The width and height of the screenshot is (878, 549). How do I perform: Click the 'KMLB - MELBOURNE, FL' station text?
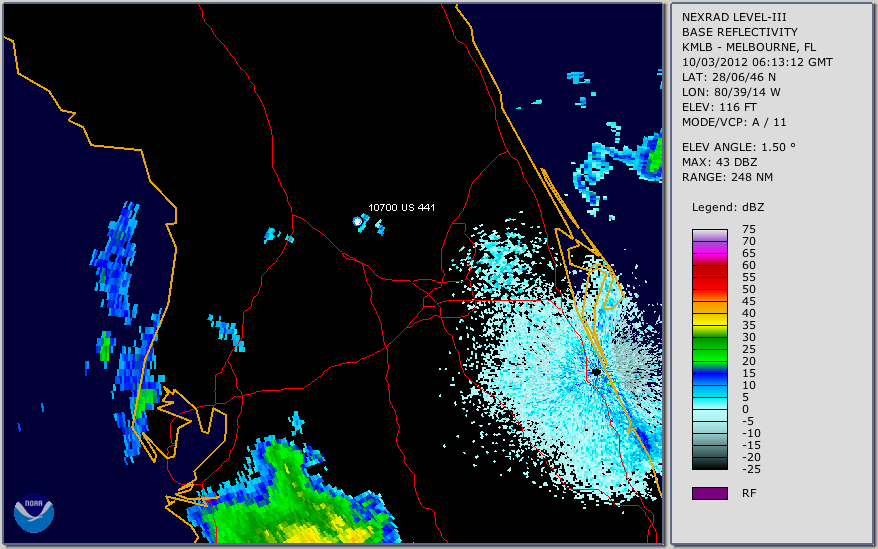(749, 47)
